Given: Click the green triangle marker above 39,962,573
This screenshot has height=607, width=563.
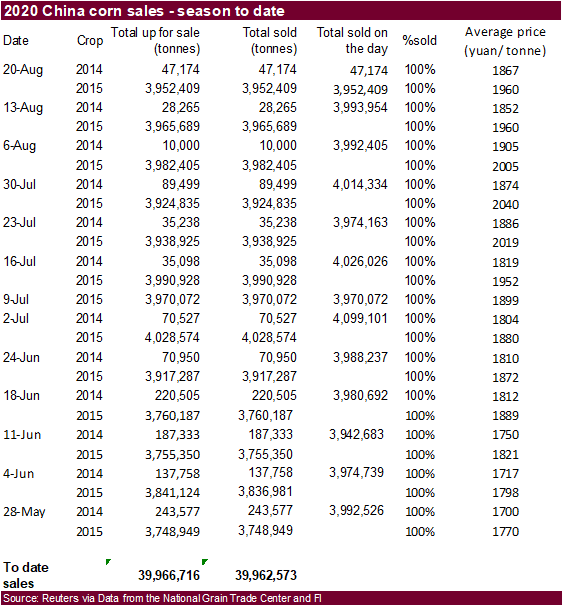Looking at the screenshot, I should 205,562.
